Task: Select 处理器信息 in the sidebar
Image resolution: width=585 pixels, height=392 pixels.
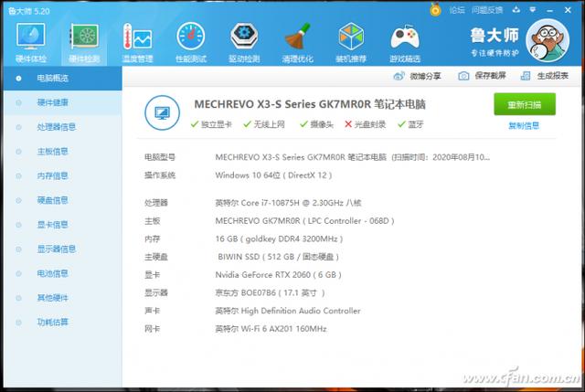Action: click(x=62, y=127)
